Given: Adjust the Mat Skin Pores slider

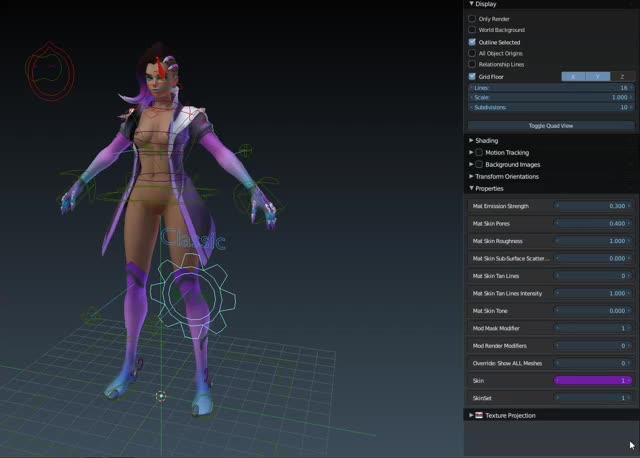Looking at the screenshot, I should (593, 223).
